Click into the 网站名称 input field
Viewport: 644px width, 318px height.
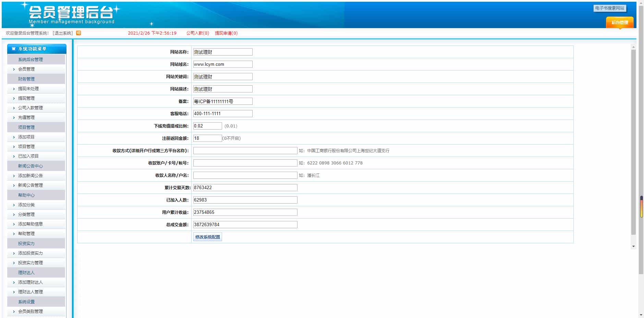tap(222, 52)
